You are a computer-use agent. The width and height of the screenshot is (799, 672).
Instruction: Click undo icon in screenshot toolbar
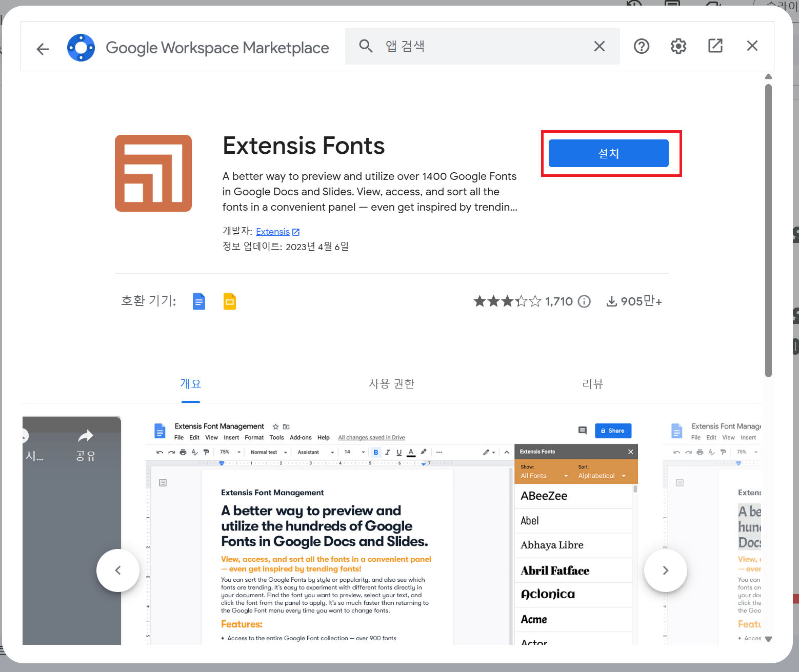(159, 452)
